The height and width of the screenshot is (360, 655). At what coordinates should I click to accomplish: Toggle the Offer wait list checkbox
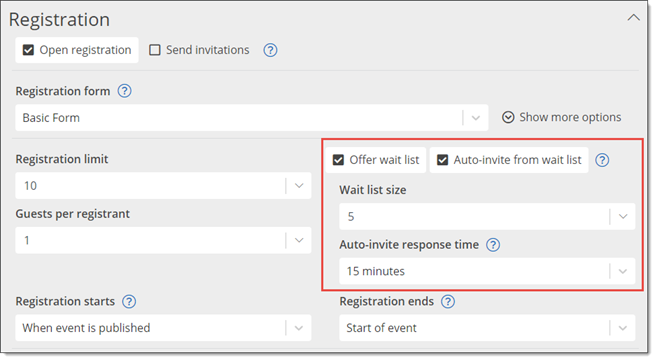click(x=338, y=160)
